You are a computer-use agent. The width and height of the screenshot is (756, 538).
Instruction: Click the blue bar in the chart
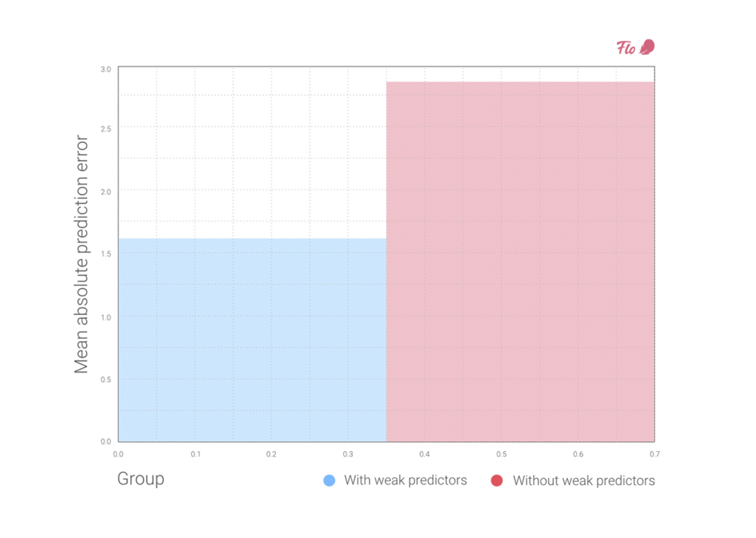point(252,340)
